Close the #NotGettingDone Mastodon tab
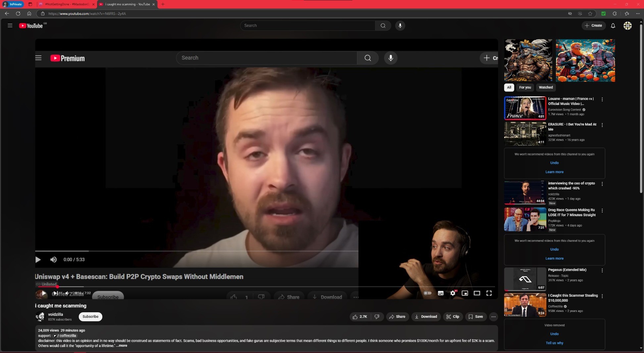 (x=93, y=4)
